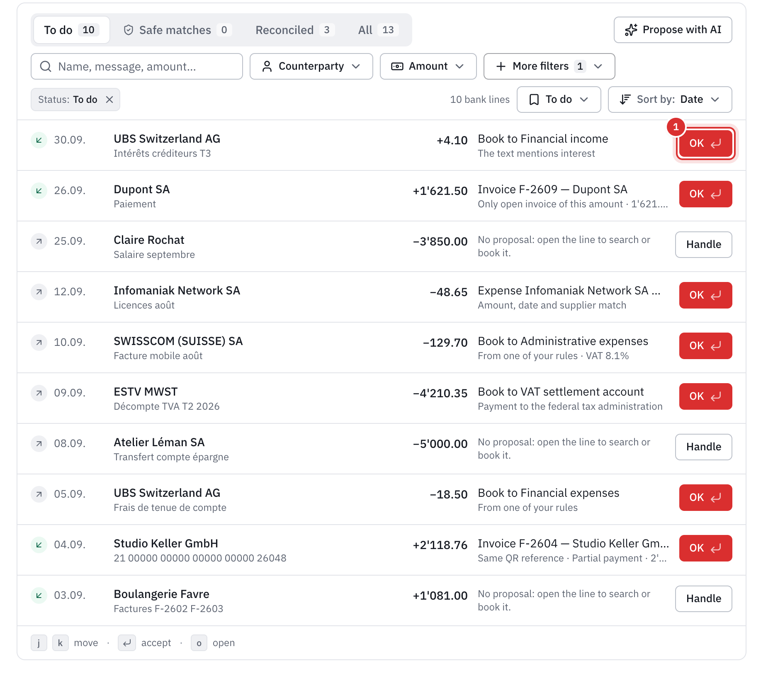Click the sparkle icon in Propose with AI
This screenshot has height=700, width=773.
click(631, 30)
